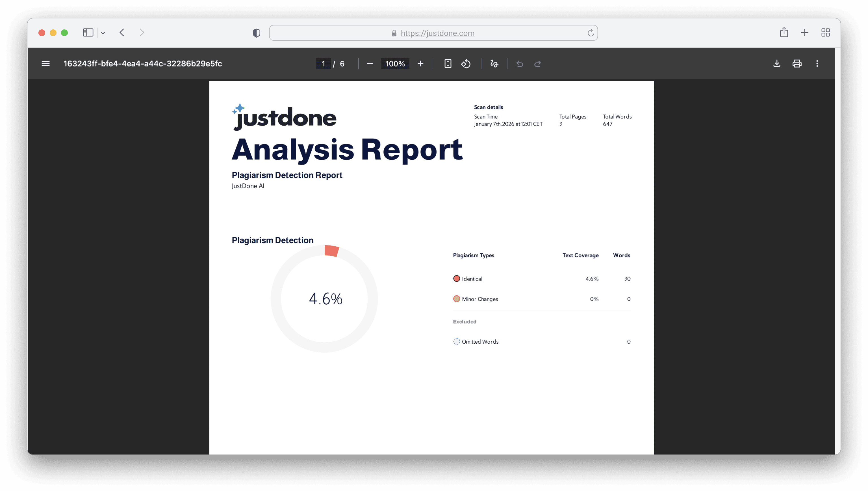Click the justdone.com address bar
The height and width of the screenshot is (491, 868).
[x=437, y=33]
